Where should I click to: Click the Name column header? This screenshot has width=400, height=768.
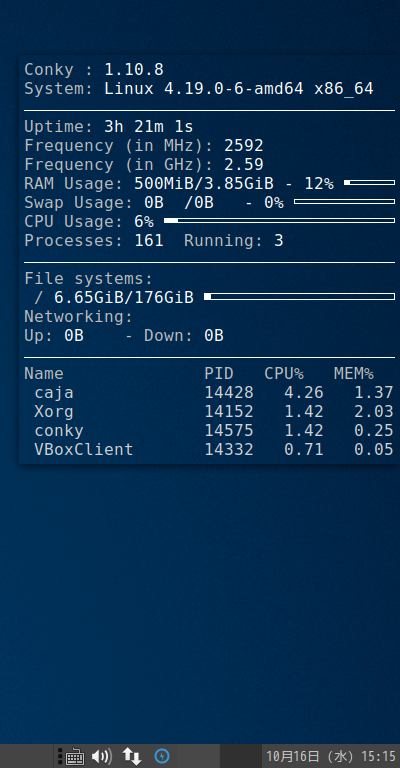(x=44, y=374)
